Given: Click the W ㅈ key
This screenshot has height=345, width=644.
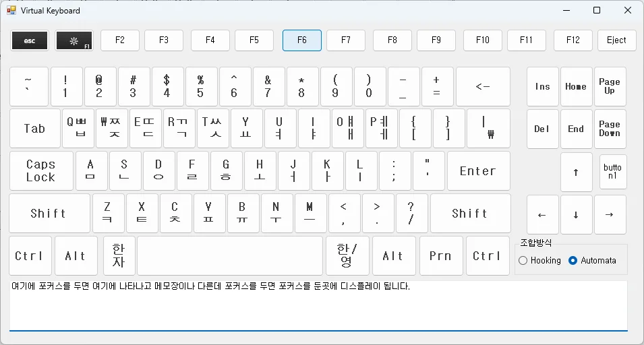Looking at the screenshot, I should [112, 129].
